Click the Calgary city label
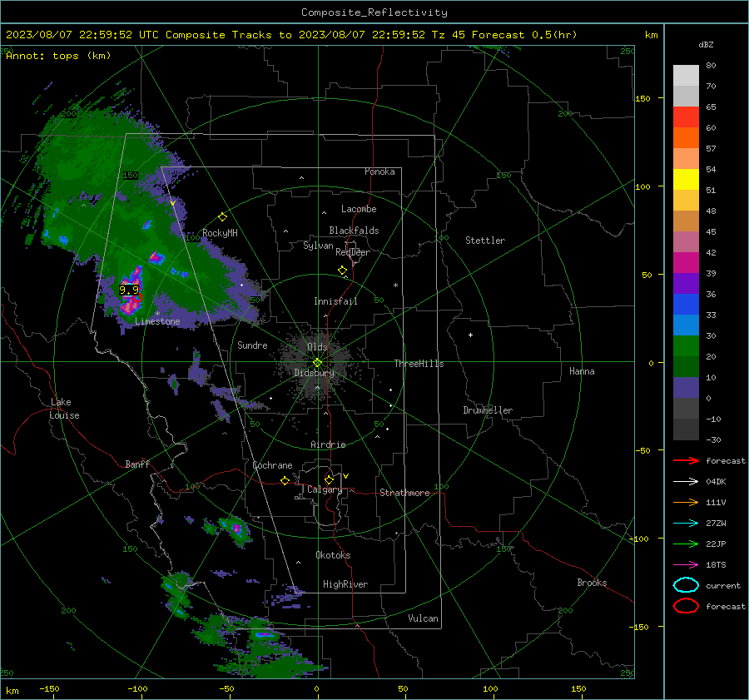Image resolution: width=749 pixels, height=700 pixels. pyautogui.click(x=325, y=489)
